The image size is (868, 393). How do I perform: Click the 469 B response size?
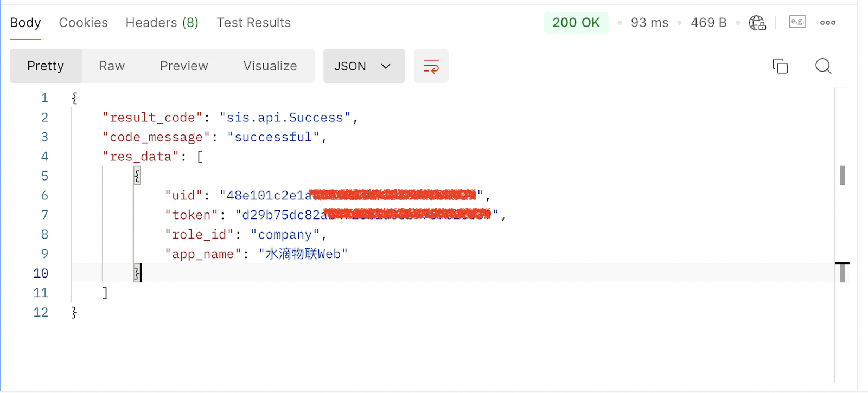(x=708, y=23)
